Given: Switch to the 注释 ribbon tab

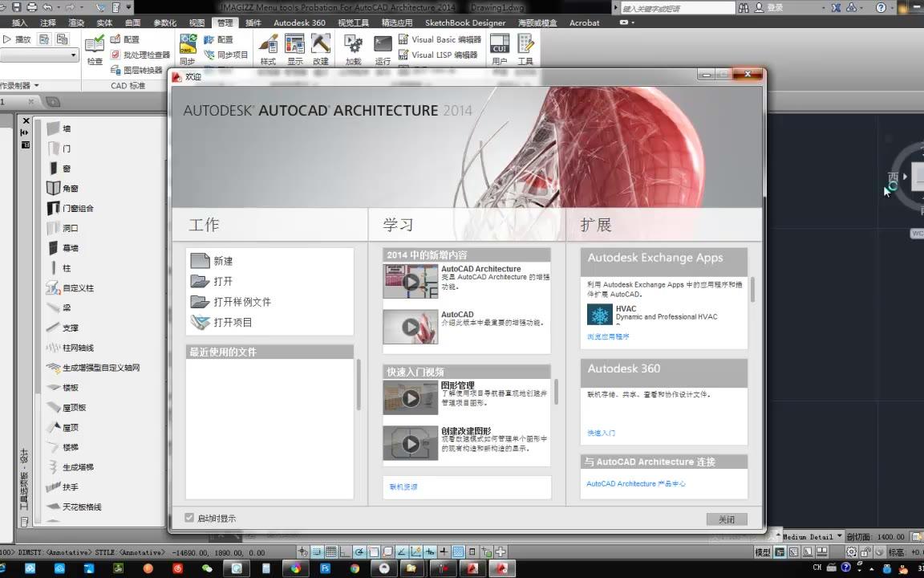Looking at the screenshot, I should (x=47, y=22).
